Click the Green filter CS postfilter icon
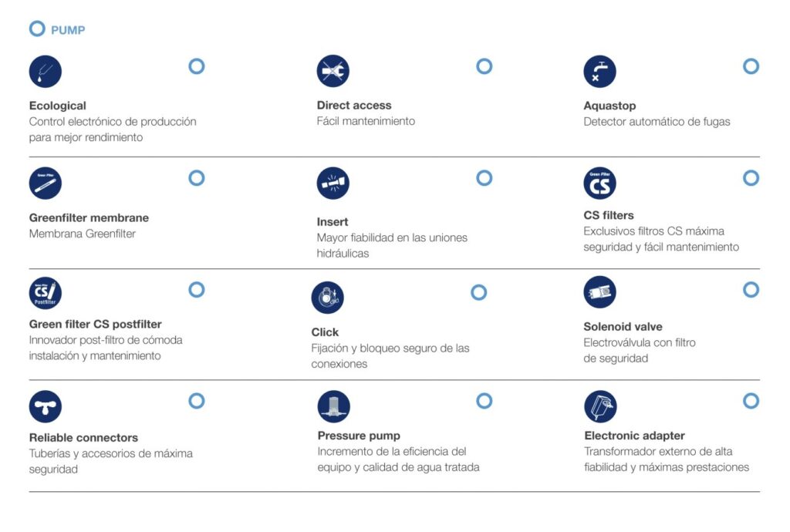This screenshot has height=532, width=790. pyautogui.click(x=45, y=293)
